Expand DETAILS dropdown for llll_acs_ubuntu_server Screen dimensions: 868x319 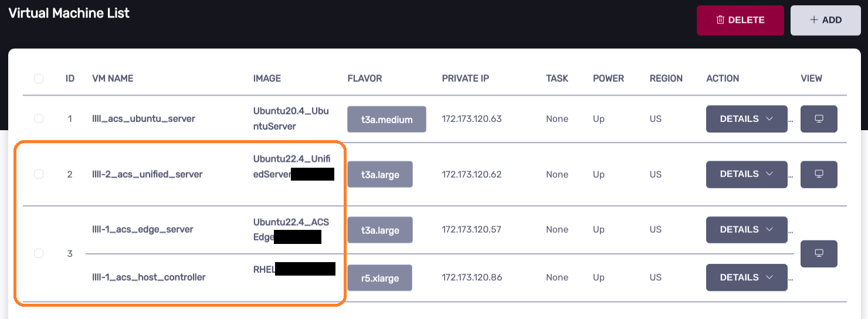746,119
